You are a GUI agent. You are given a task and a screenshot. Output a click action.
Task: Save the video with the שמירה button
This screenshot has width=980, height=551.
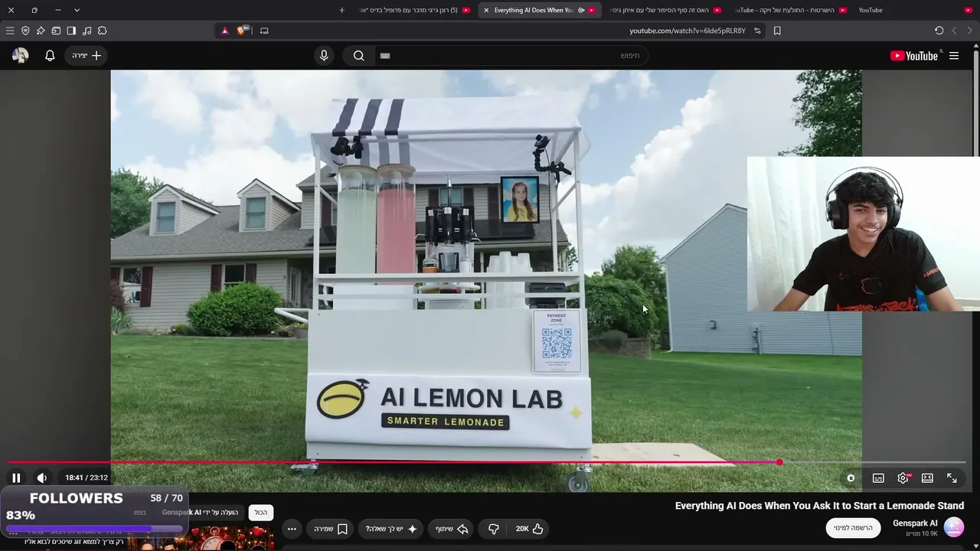331,529
